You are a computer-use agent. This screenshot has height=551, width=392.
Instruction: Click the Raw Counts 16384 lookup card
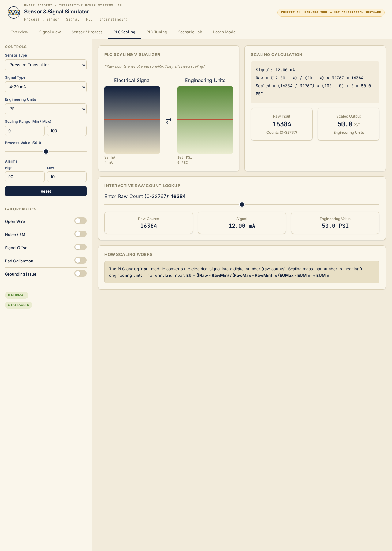coord(149,223)
